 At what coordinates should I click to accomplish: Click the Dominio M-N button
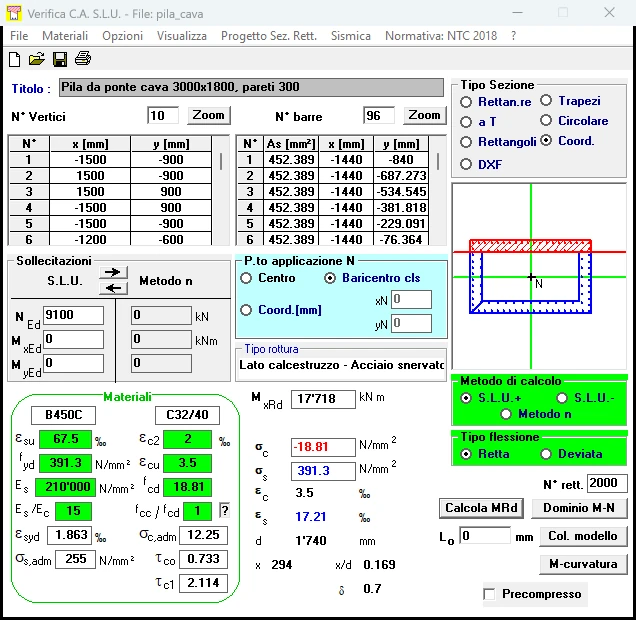(579, 508)
